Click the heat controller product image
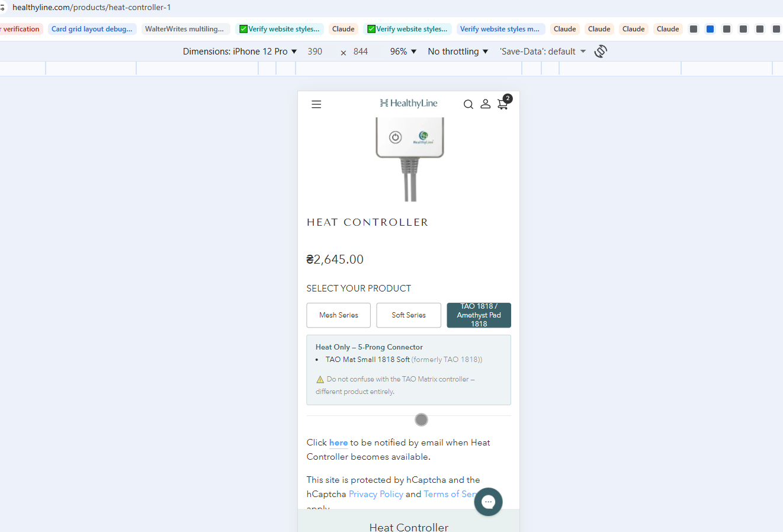The height and width of the screenshot is (532, 783). click(x=410, y=159)
